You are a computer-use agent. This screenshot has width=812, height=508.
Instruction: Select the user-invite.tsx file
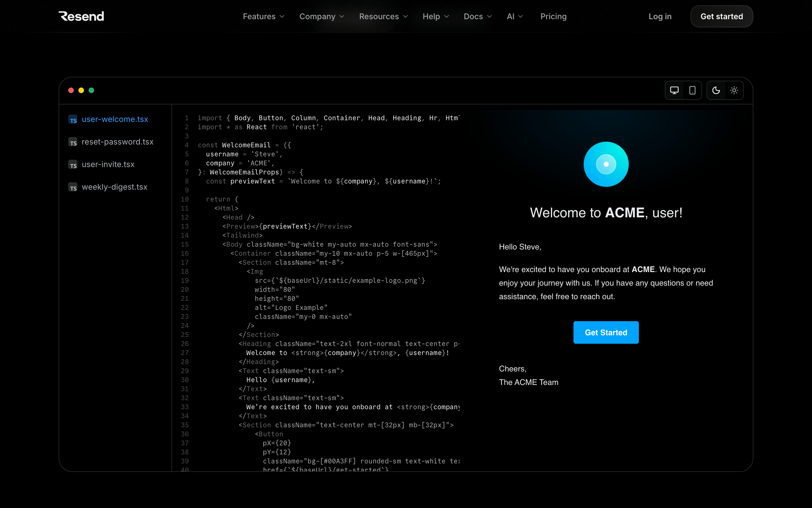coord(108,164)
